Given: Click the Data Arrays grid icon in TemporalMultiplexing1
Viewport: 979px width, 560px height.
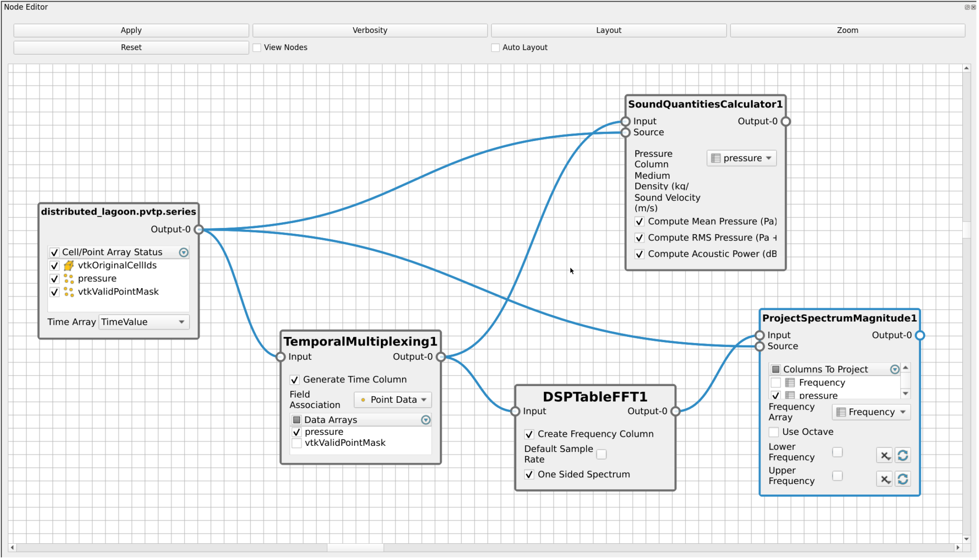Looking at the screenshot, I should (x=297, y=420).
